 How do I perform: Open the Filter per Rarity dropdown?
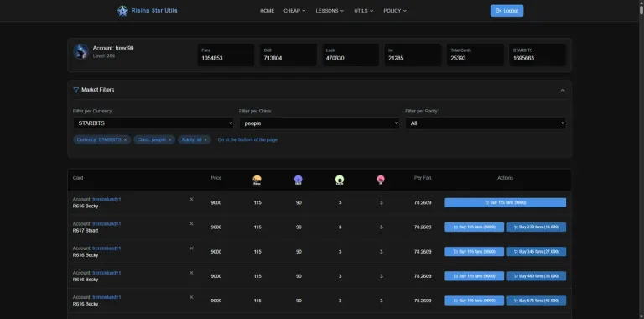tap(486, 123)
